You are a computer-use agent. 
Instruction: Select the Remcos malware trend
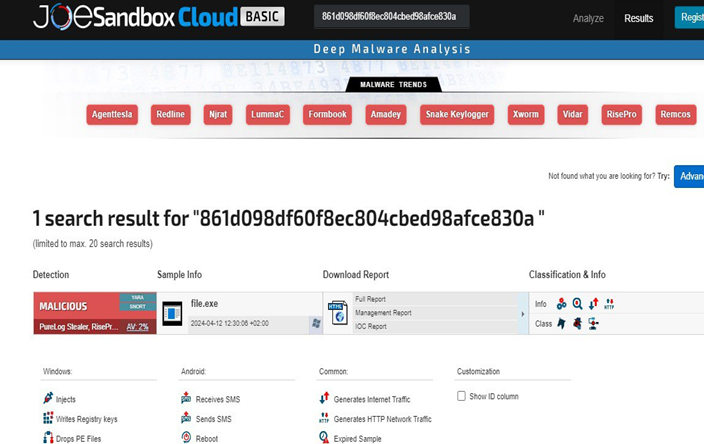point(676,114)
